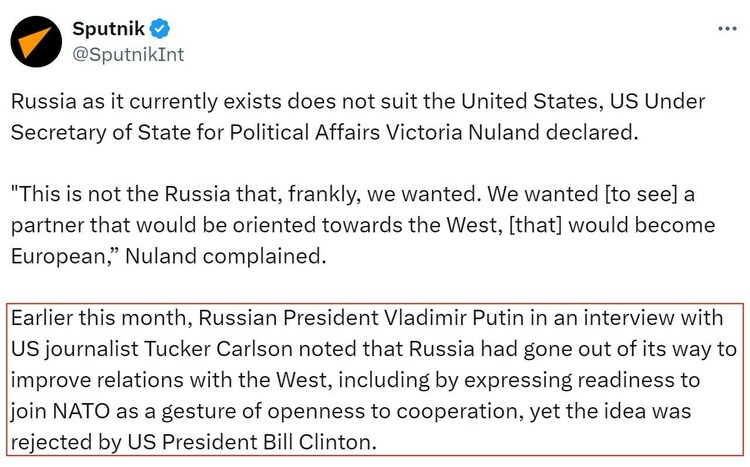Visit the @SputnikInt handle
The width and height of the screenshot is (750, 467).
point(128,55)
